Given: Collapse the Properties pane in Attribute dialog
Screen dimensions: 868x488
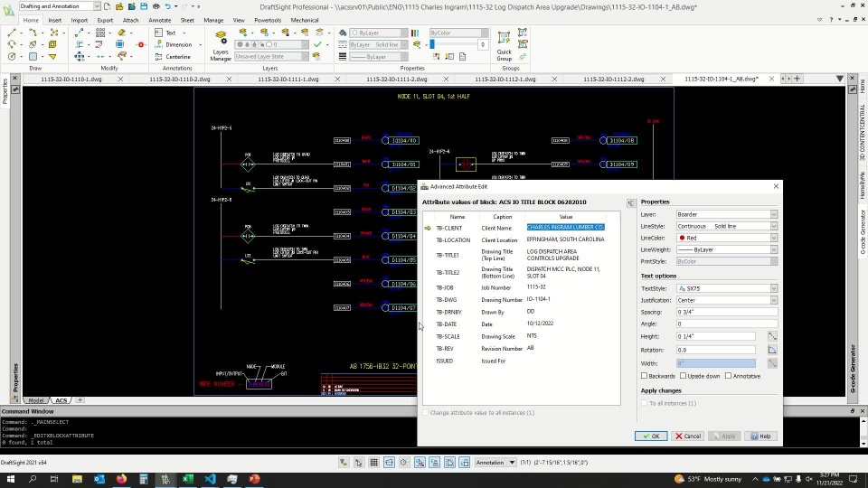Looking at the screenshot, I should coord(630,202).
